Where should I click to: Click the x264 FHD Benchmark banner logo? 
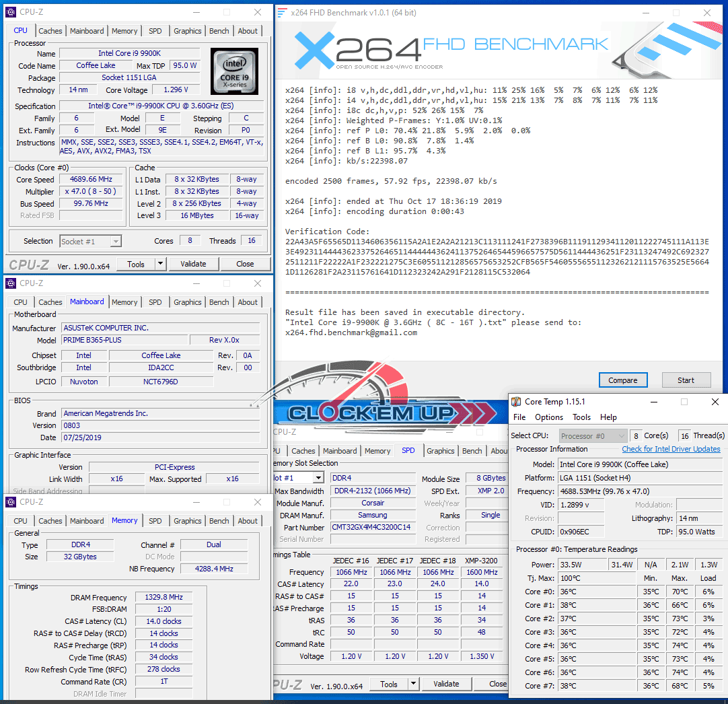444,48
